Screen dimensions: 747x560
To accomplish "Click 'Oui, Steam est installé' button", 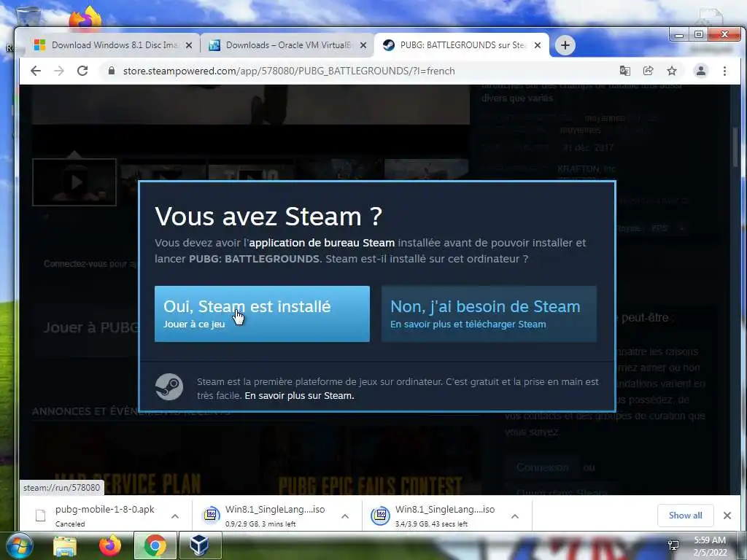I will [262, 314].
